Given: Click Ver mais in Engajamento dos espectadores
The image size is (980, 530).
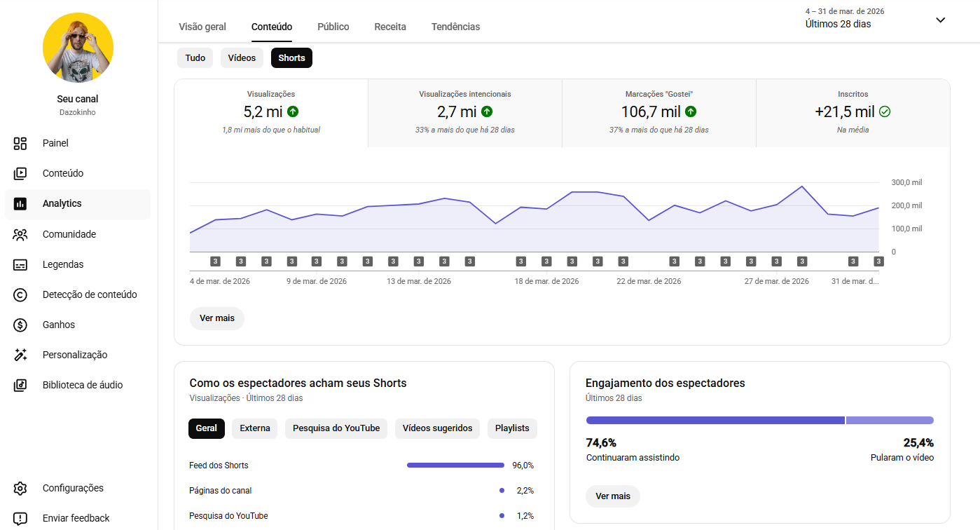Looking at the screenshot, I should point(612,496).
